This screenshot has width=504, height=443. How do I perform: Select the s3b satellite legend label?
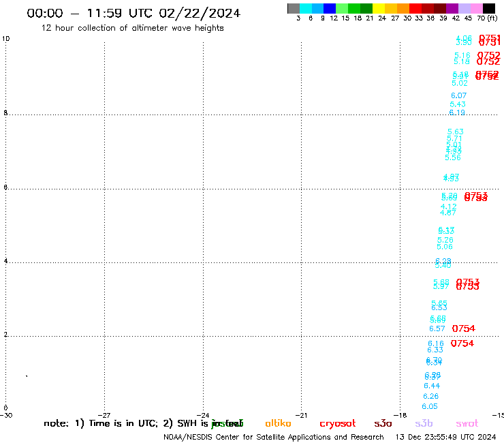point(424,423)
